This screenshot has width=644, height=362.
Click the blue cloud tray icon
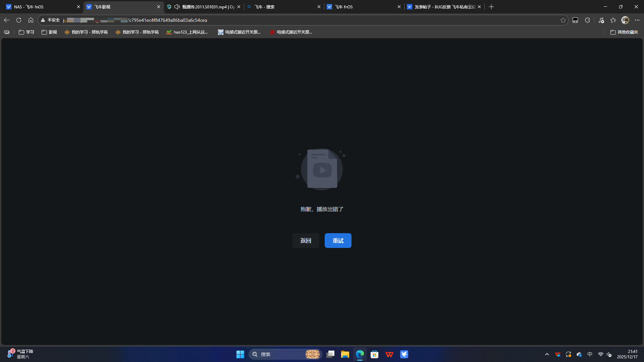(579, 354)
